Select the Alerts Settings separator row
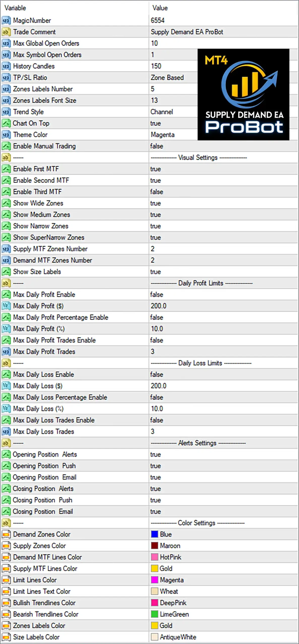299x644 pixels. [149, 443]
